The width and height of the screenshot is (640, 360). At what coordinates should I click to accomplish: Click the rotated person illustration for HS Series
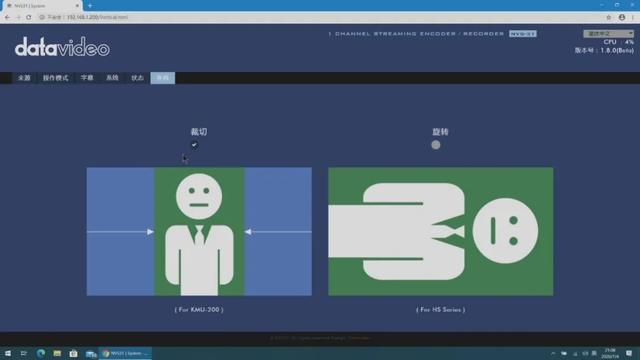441,231
